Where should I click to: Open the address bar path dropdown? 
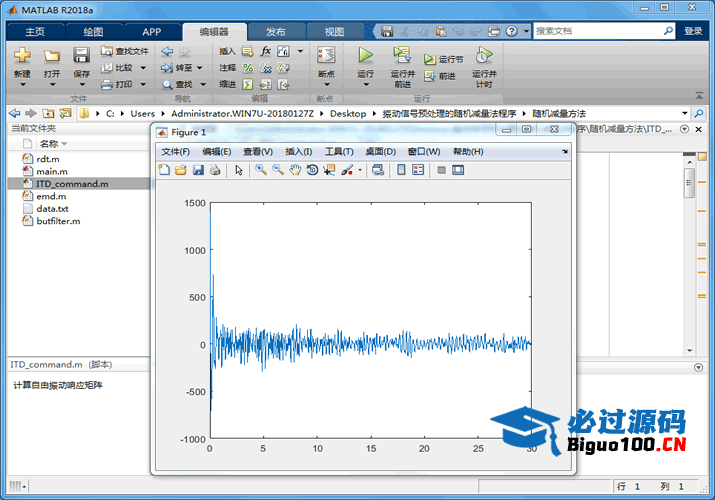(x=684, y=114)
